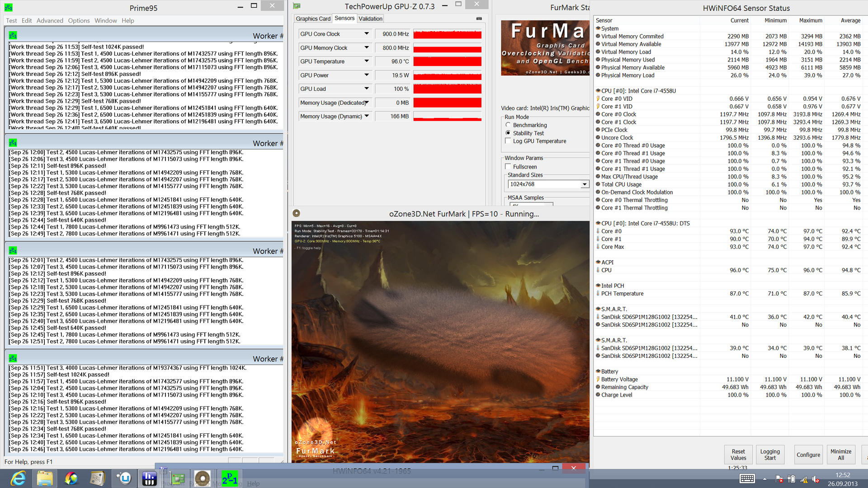This screenshot has height=488, width=868.
Task: Select Benchmarking run mode in FurMark
Action: pyautogui.click(x=508, y=125)
